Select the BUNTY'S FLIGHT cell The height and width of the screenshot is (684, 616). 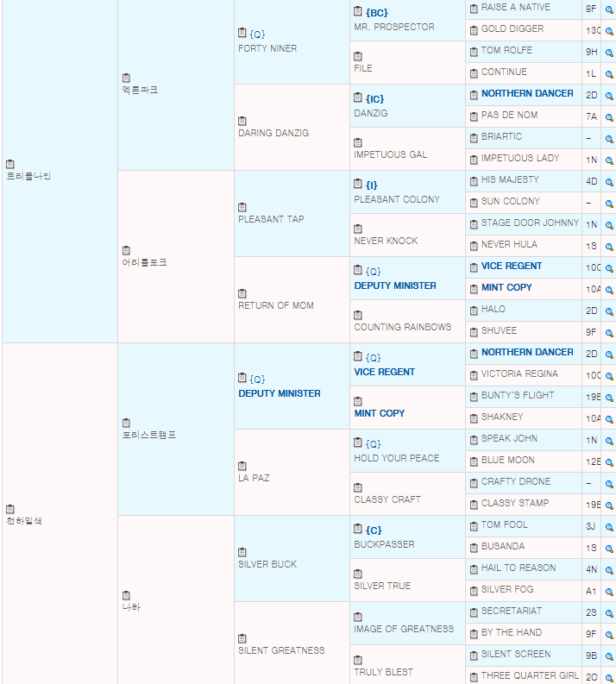point(524,397)
